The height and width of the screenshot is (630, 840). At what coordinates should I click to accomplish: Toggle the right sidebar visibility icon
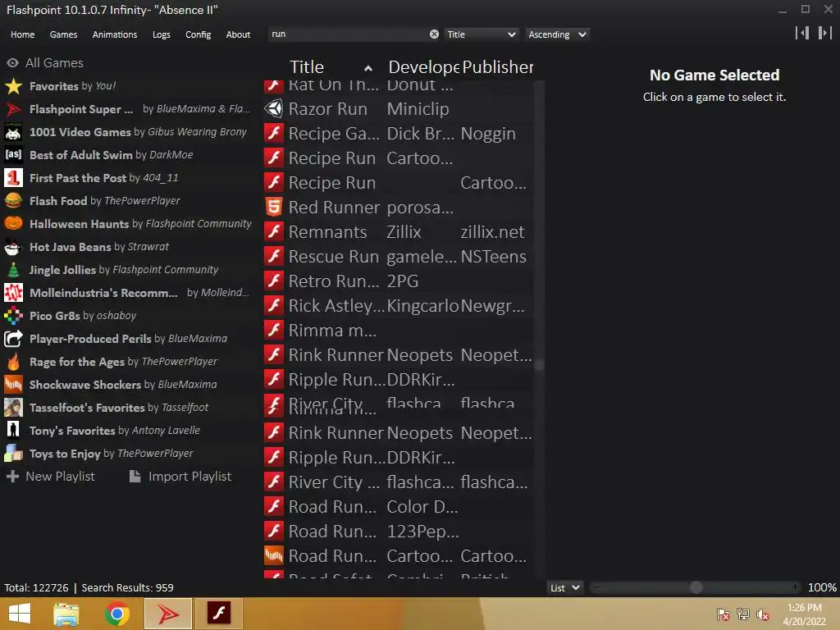pyautogui.click(x=825, y=33)
